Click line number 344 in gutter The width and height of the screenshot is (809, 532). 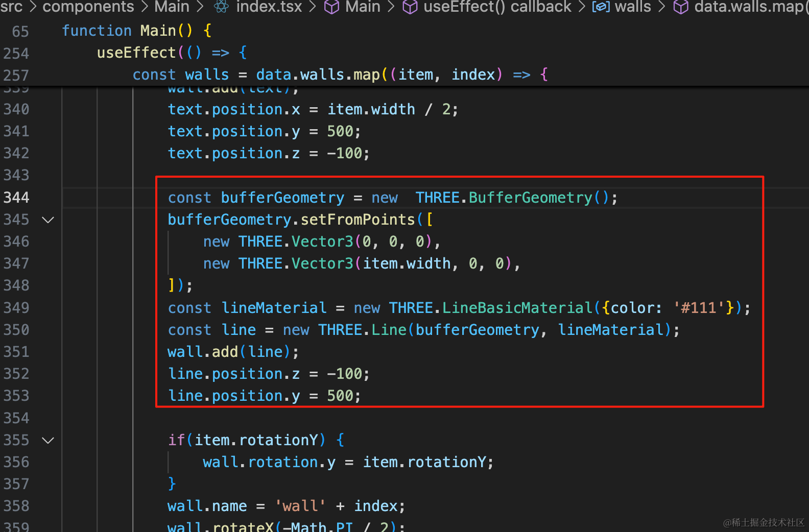pos(16,198)
